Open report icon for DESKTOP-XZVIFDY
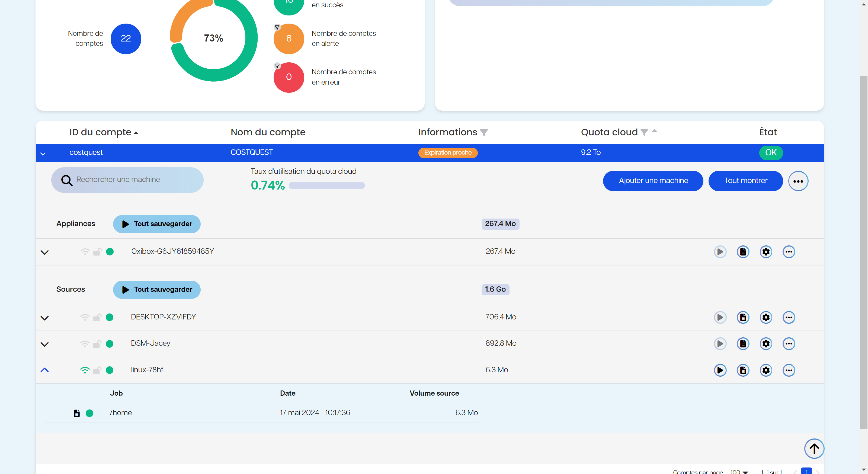 (x=743, y=317)
